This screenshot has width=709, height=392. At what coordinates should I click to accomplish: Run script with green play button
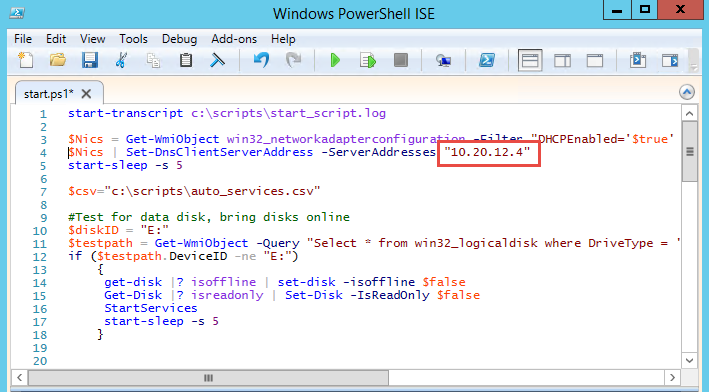pos(335,60)
